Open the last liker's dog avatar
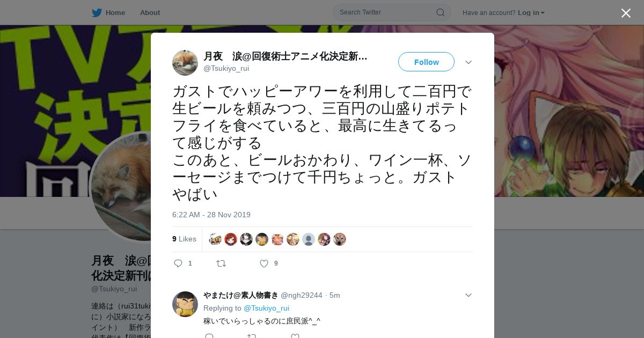The width and height of the screenshot is (644, 338). 340,239
